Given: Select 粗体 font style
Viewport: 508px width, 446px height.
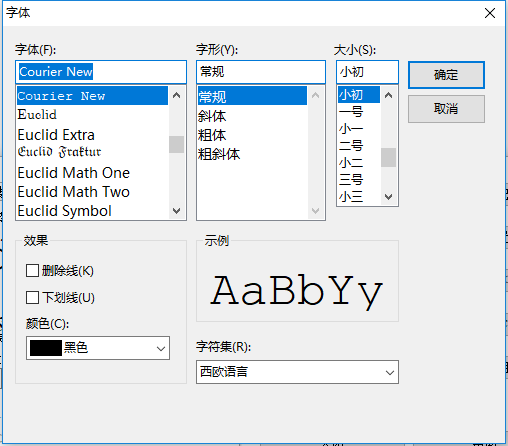Looking at the screenshot, I should pos(252,135).
